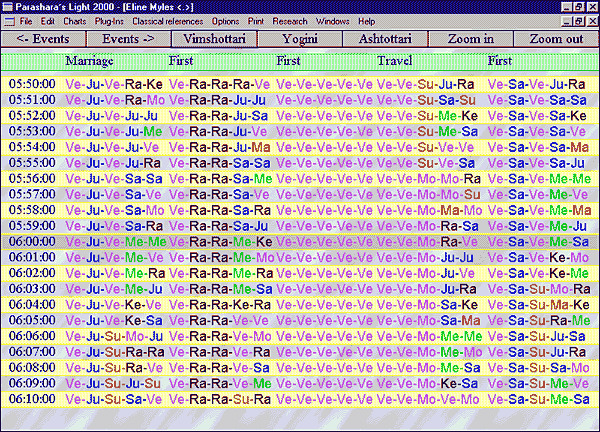This screenshot has width=600, height=432.
Task: Open the application system menu icon in title bar
Action: [x=7, y=7]
